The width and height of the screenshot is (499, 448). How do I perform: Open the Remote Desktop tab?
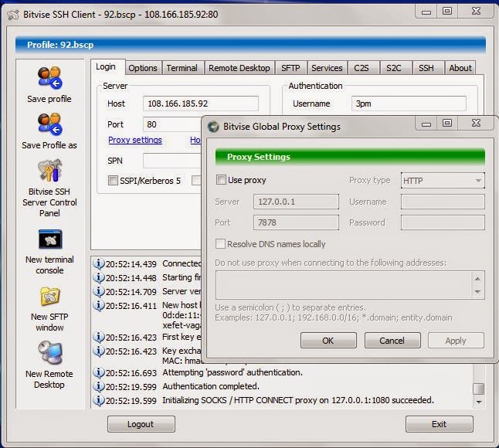click(239, 68)
